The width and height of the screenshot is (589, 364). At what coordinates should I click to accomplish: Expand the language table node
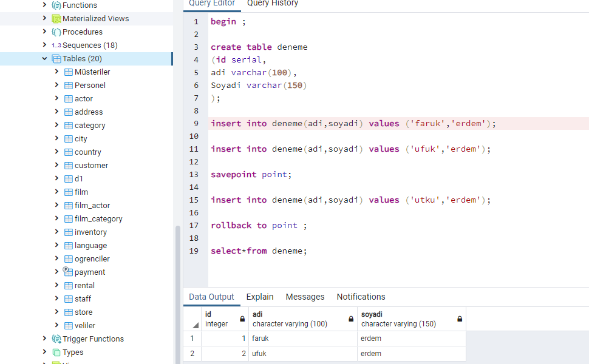point(56,245)
